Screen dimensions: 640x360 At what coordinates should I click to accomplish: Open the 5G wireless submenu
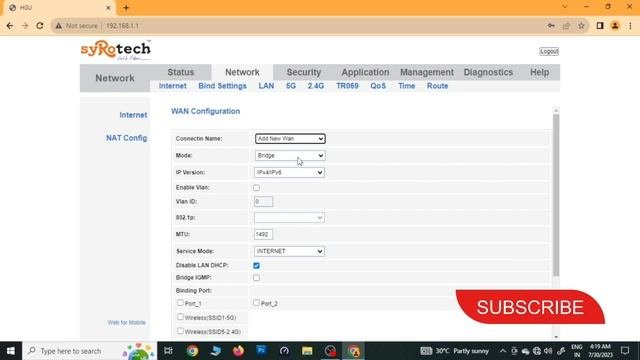click(291, 86)
